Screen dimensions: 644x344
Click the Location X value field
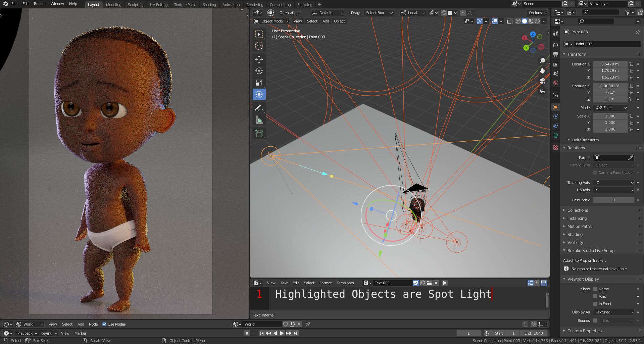(610, 64)
